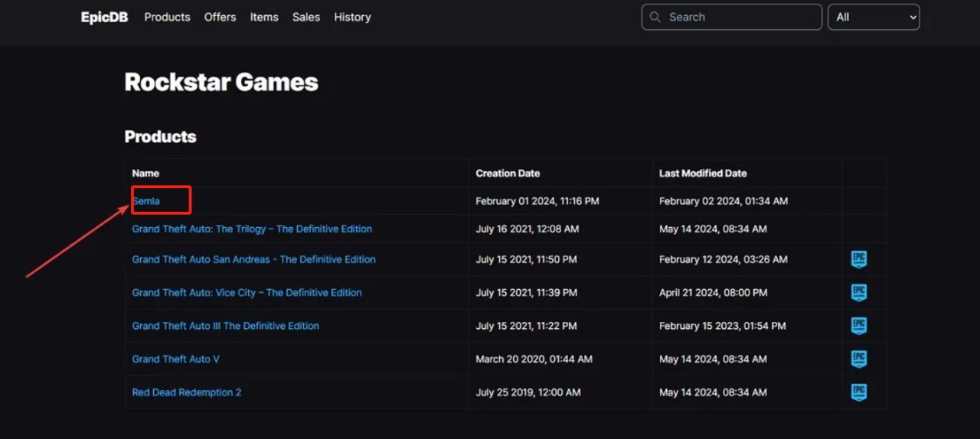Select the date February 12 2024, 03:26 AM

click(x=724, y=259)
